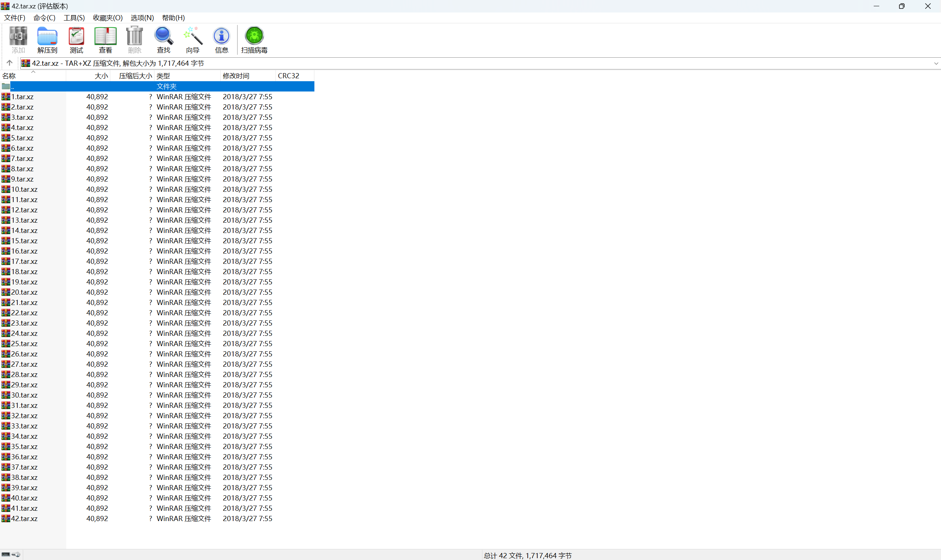Click the type cell of 2.tar.xz
Image resolution: width=941 pixels, height=560 pixels.
(x=184, y=107)
